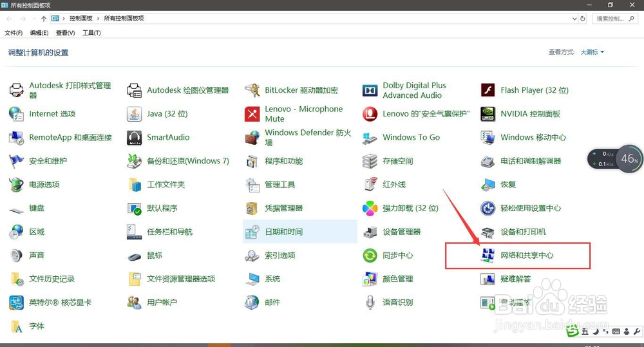Click the 语音识别 microphone icon
Image resolution: width=644 pixels, height=347 pixels.
tap(370, 303)
